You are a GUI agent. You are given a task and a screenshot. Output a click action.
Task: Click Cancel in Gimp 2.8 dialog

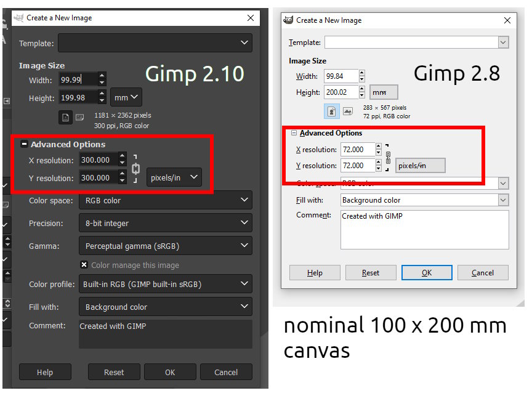[x=483, y=272]
